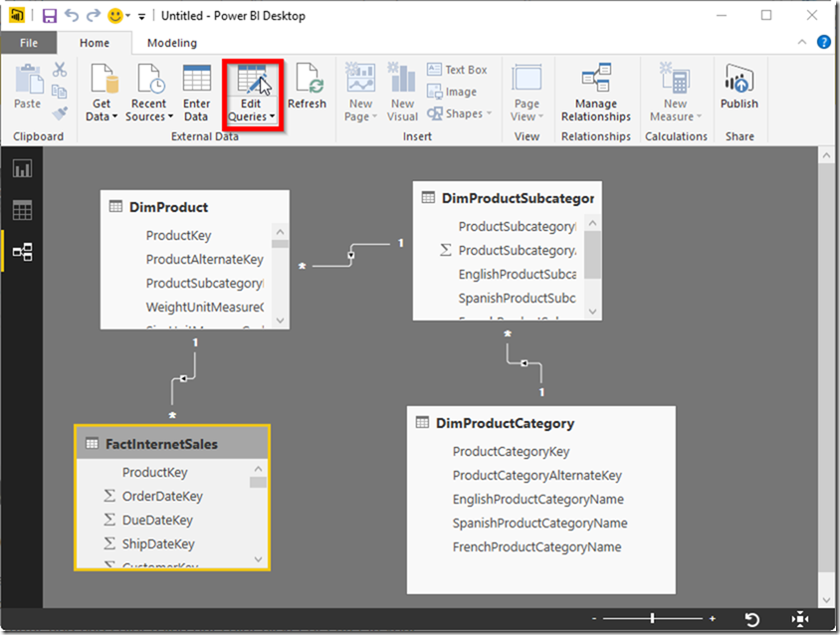Open the Recent Sources dropdown
Image resolution: width=840 pixels, height=635 pixels.
(149, 93)
